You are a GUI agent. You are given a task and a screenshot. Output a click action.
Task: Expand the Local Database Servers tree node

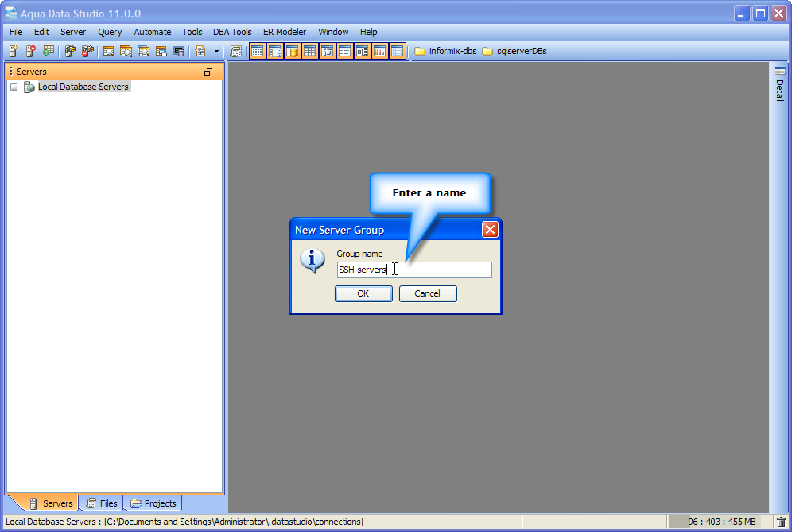point(14,87)
